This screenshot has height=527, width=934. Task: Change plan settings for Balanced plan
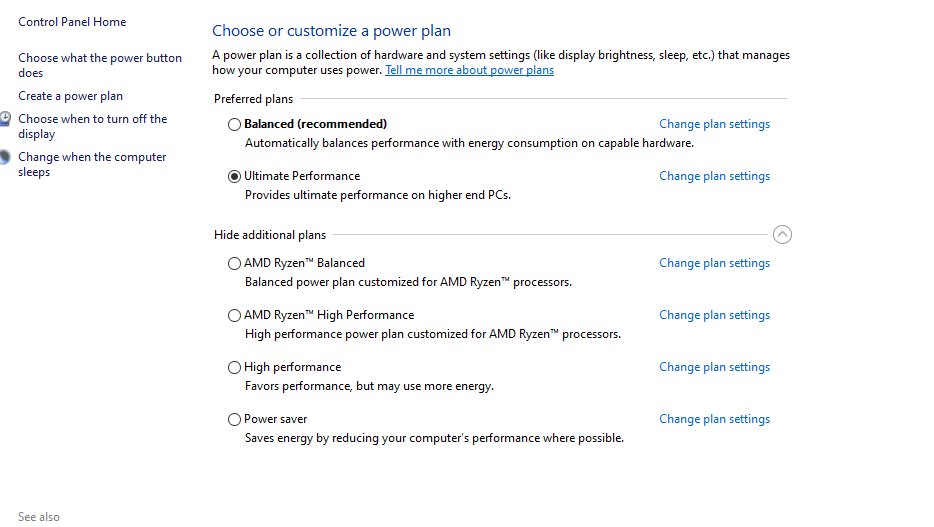click(714, 124)
